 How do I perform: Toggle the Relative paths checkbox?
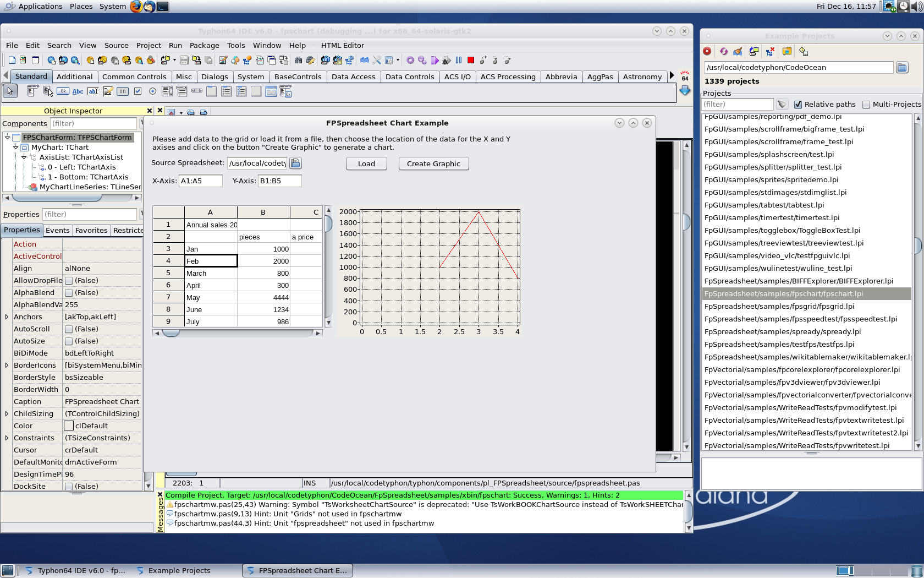798,105
